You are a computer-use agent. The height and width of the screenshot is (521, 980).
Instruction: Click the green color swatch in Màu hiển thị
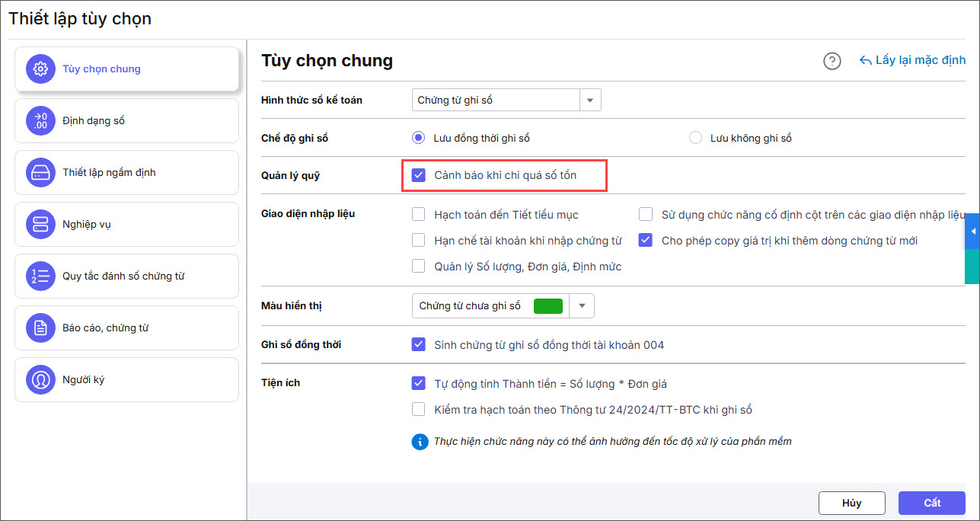[x=548, y=305]
